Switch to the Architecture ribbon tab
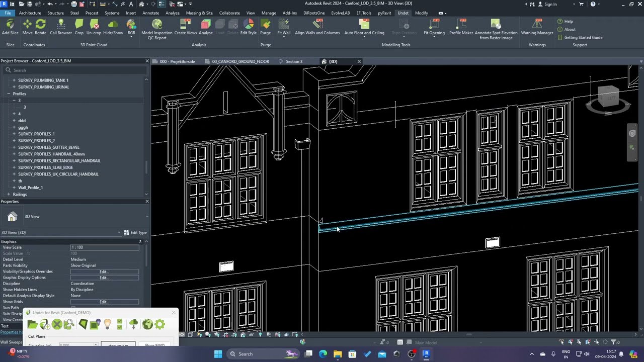 click(x=30, y=13)
